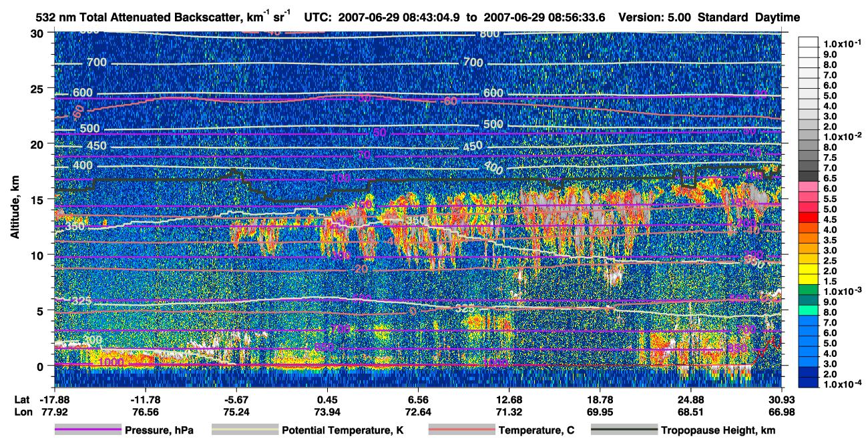Click longitude value 72.64
Screen dimensions: 868x445
[417, 412]
